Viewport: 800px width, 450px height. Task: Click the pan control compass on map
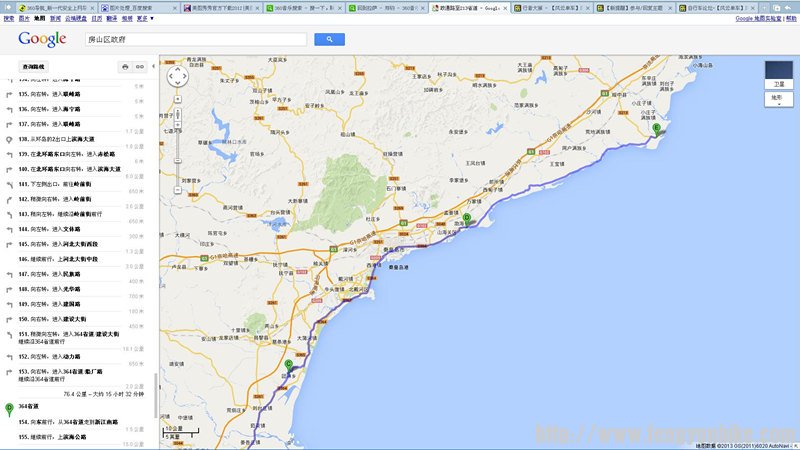pyautogui.click(x=176, y=75)
